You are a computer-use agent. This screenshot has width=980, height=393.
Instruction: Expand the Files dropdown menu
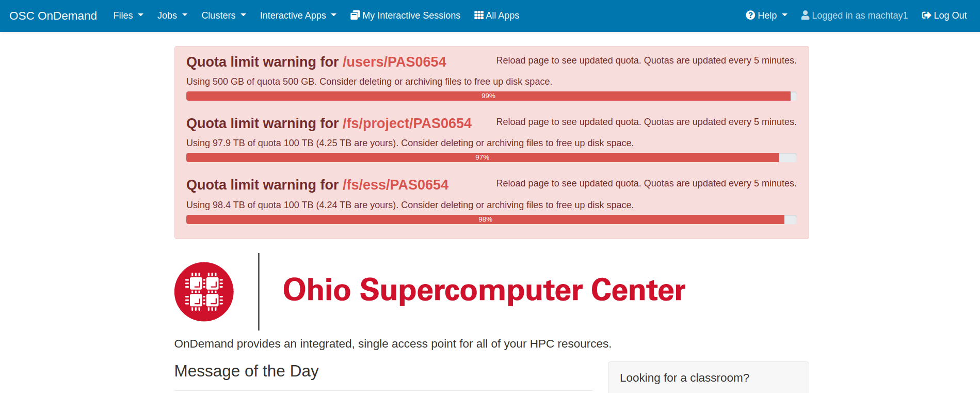pyautogui.click(x=128, y=15)
